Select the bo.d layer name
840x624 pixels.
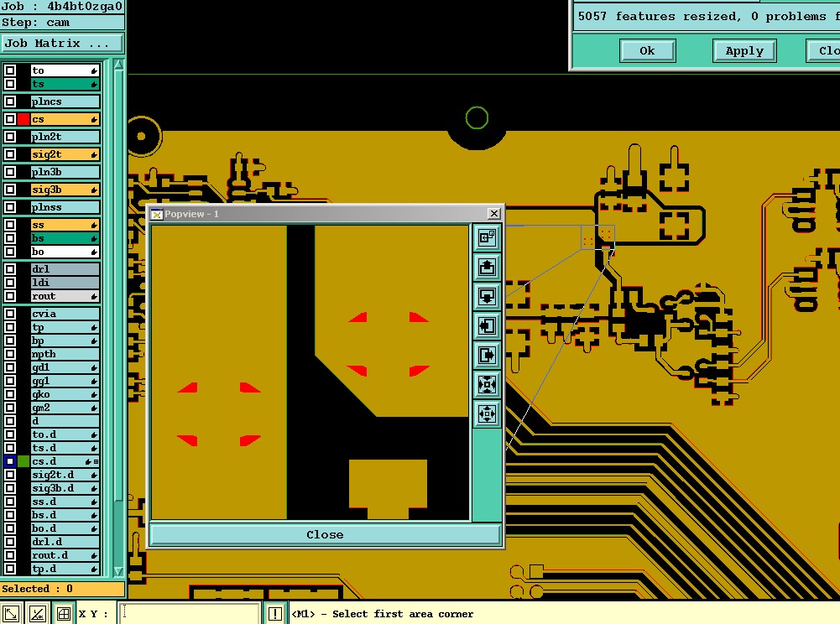[x=65, y=528]
